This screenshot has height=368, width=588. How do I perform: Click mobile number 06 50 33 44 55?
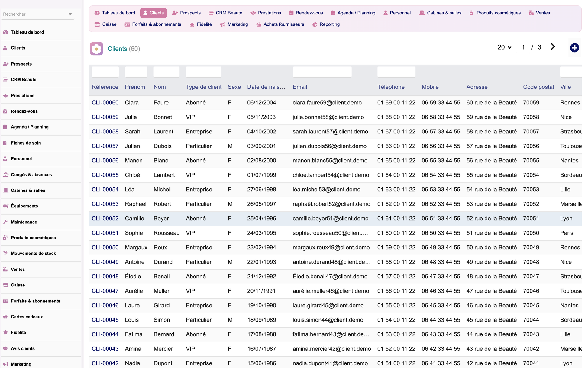(x=441, y=233)
